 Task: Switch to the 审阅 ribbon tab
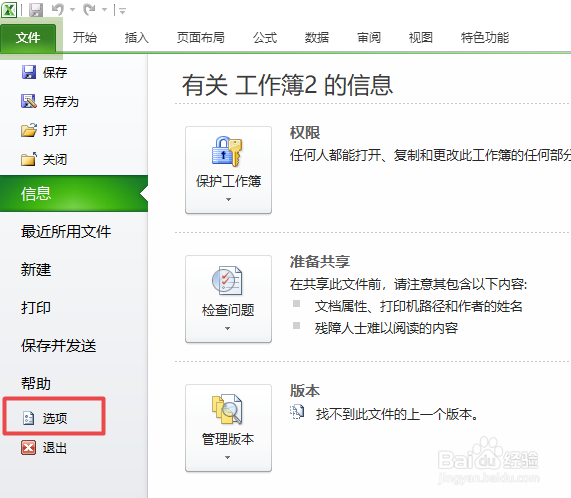tap(369, 37)
